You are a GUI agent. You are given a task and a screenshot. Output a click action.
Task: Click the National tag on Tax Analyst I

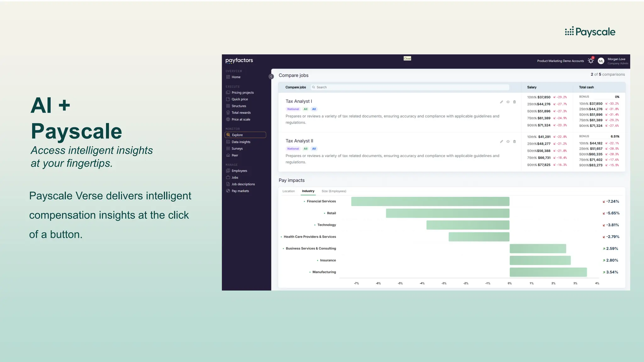(x=293, y=109)
